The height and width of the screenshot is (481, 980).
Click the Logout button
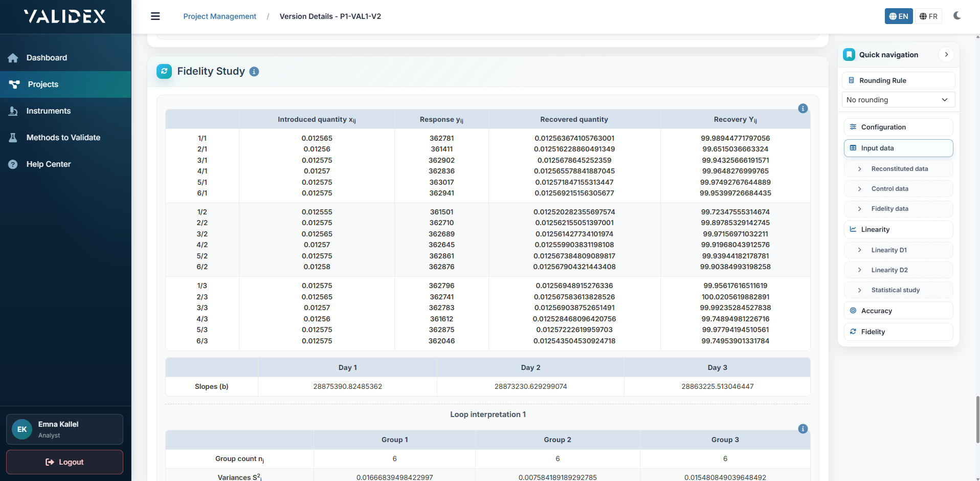64,462
